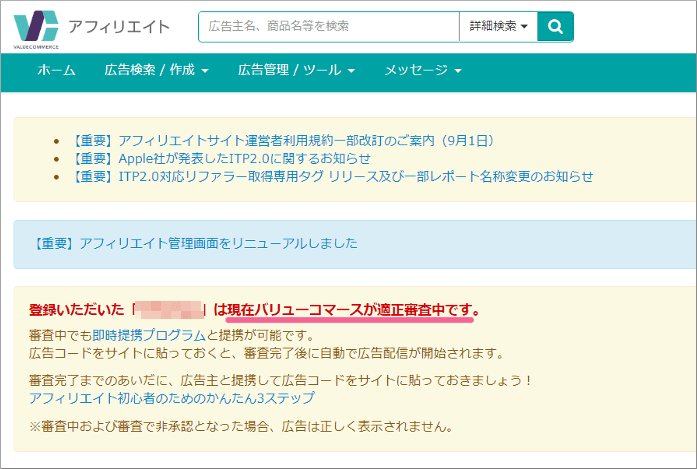
Task: Follow the 即時提携プログラム link
Action: (149, 335)
